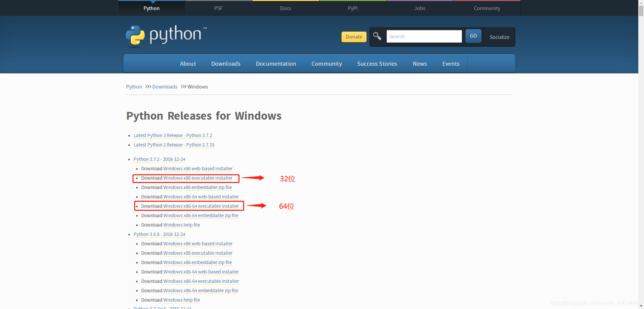This screenshot has height=309, width=644.
Task: Click inside the Search text field
Action: tap(424, 36)
